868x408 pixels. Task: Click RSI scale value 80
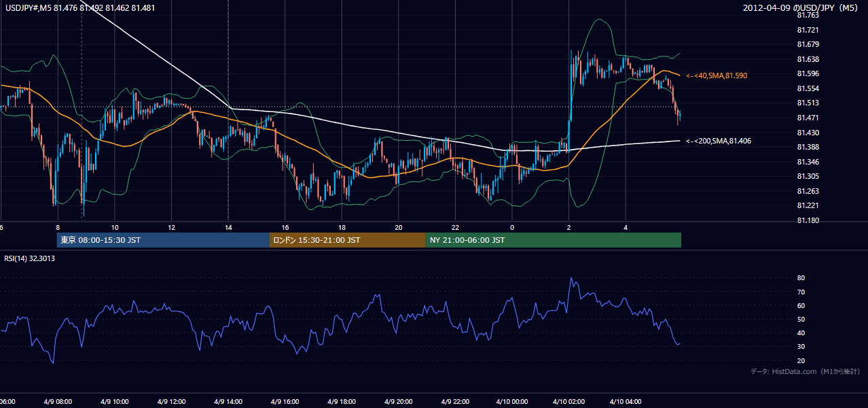(801, 278)
